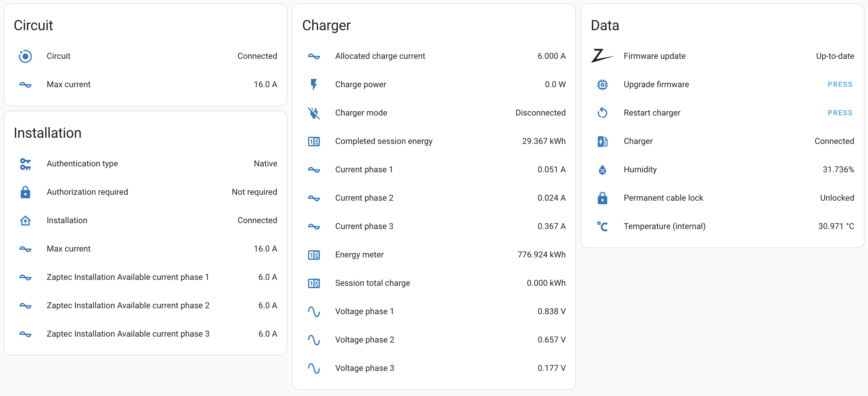Click the Allocated charge current icon
Viewport: 868px width, 396px height.
[314, 56]
